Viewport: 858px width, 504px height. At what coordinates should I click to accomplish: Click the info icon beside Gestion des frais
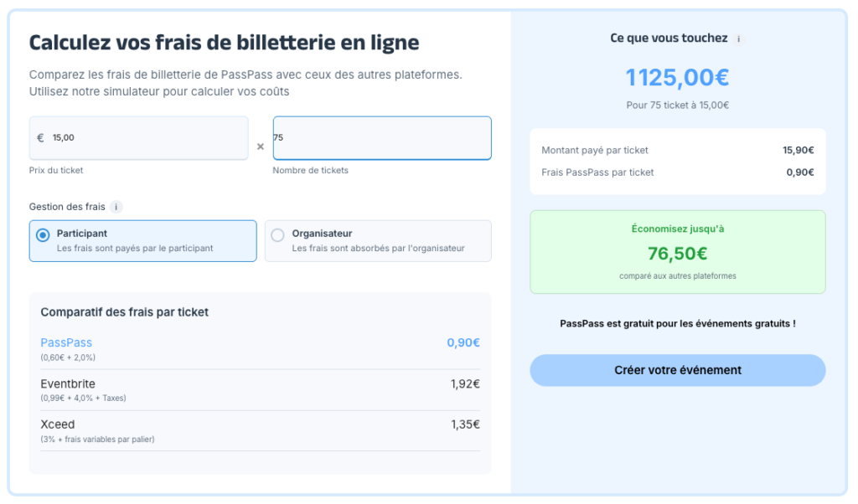click(x=116, y=207)
